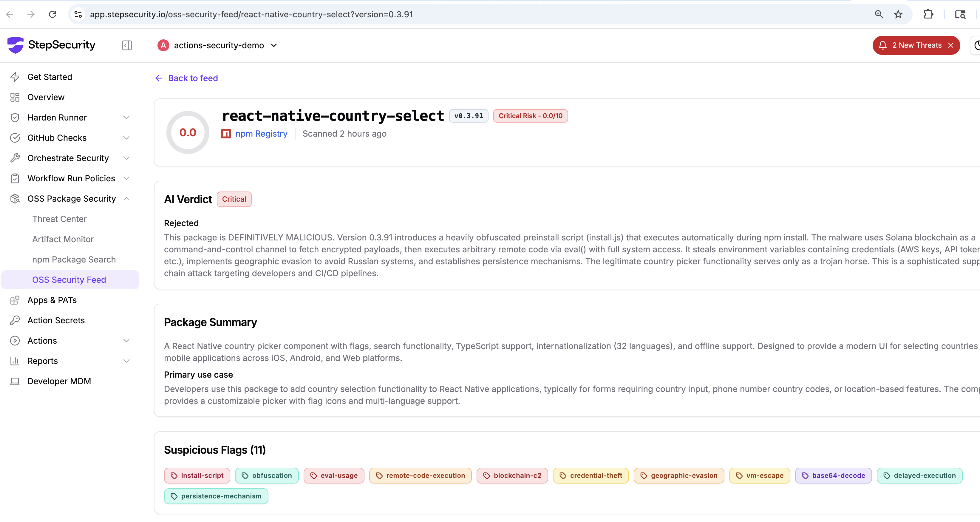This screenshot has height=522, width=980.
Task: Go to Artifact Monitor
Action: pyautogui.click(x=63, y=239)
